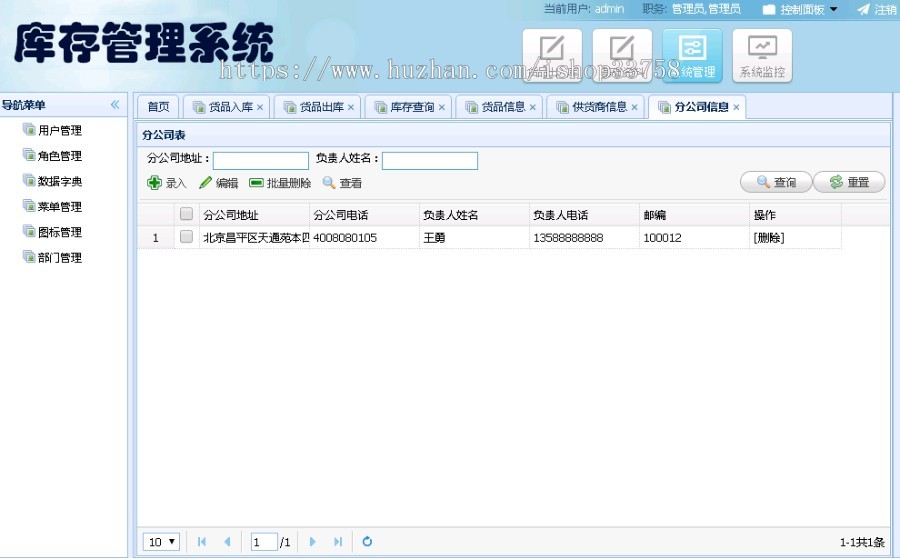Open the module button directly left of 系统管理
This screenshot has width=900, height=559.
click(622, 55)
